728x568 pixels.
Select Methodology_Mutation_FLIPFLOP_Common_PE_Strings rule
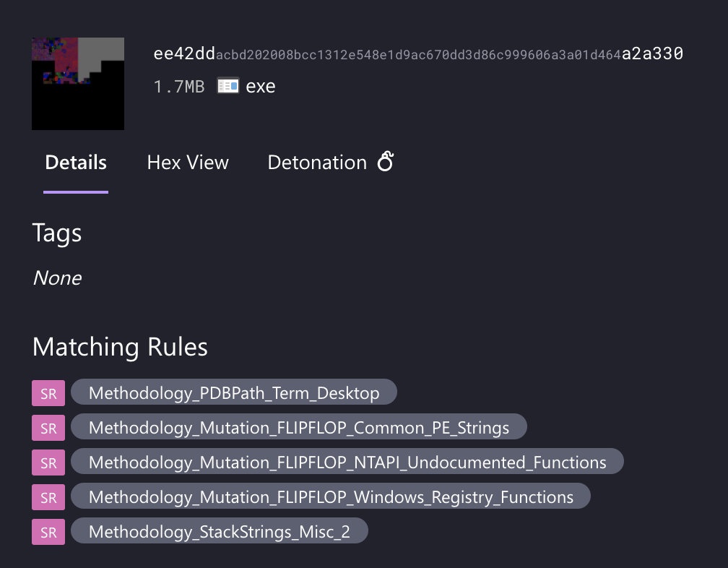(299, 428)
